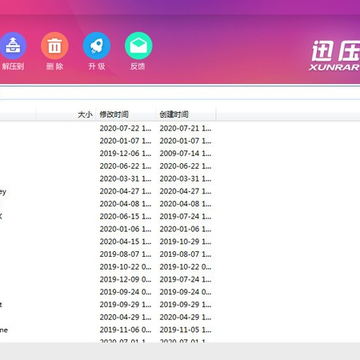Click the 解压到 extract-to icon
Image resolution: width=360 pixels, height=360 pixels.
[13, 46]
